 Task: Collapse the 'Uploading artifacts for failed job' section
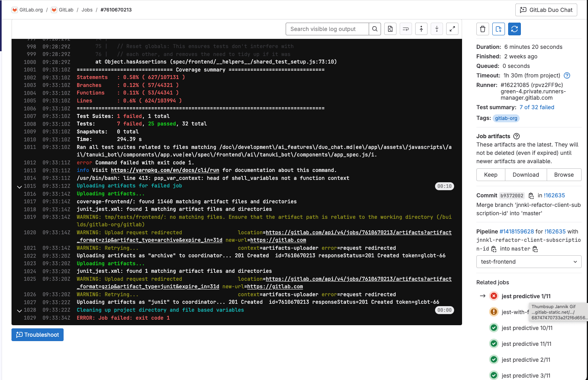click(x=19, y=187)
